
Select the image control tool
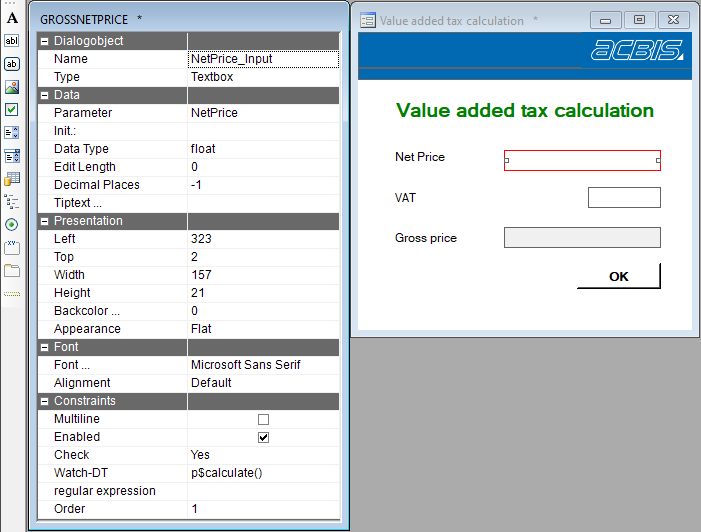[12, 87]
